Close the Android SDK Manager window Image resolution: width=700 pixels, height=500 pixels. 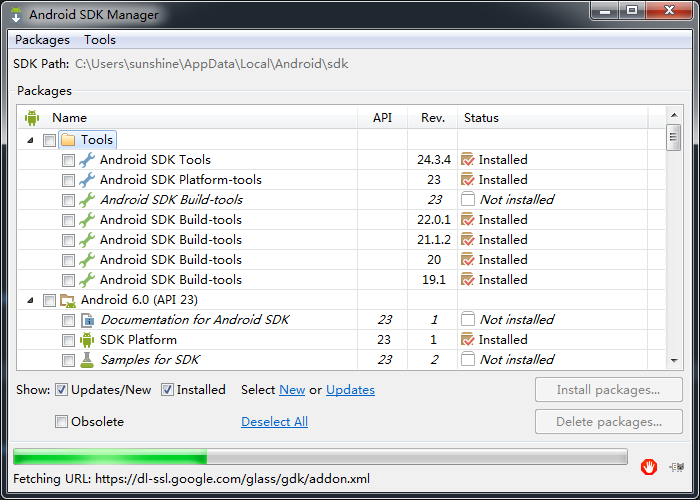coord(669,11)
